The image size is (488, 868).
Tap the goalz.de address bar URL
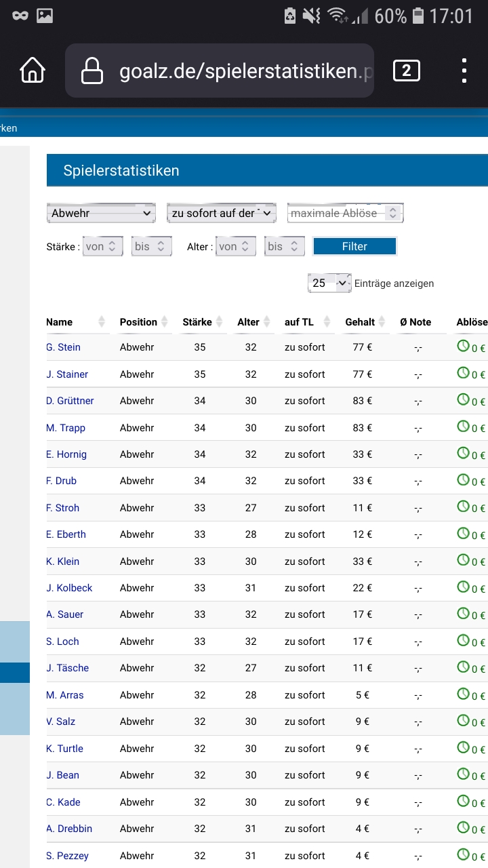click(246, 71)
